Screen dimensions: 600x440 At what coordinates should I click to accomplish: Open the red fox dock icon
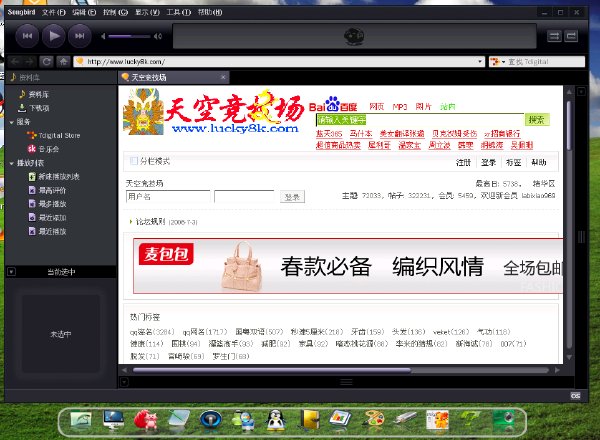(145, 420)
